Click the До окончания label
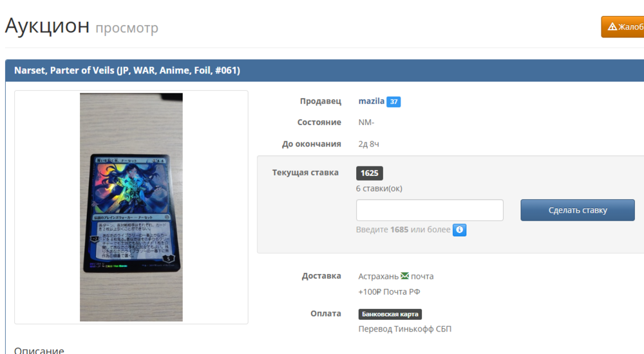This screenshot has width=644, height=354. tap(311, 144)
